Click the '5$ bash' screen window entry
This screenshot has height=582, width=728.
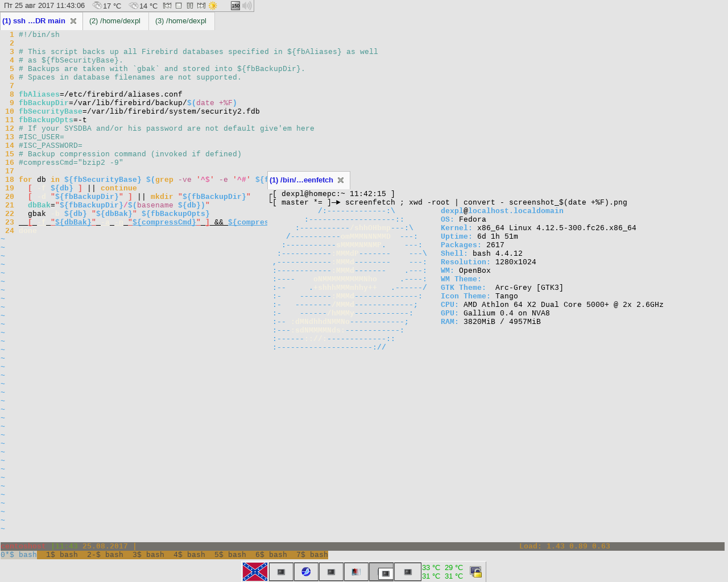click(230, 555)
